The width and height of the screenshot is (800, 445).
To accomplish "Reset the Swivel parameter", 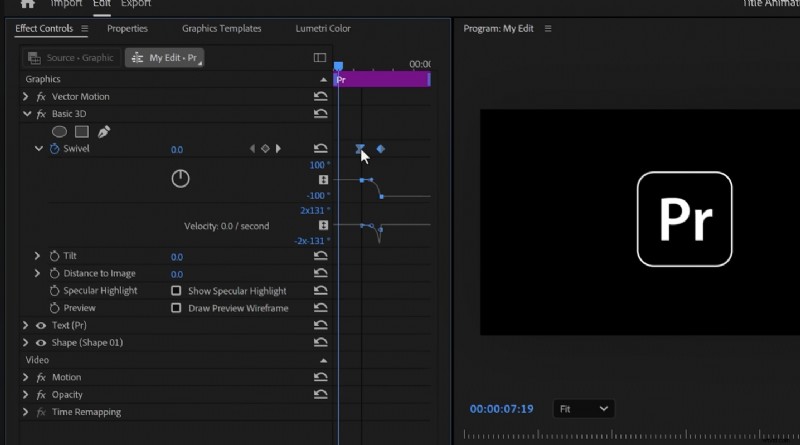I will [x=320, y=148].
